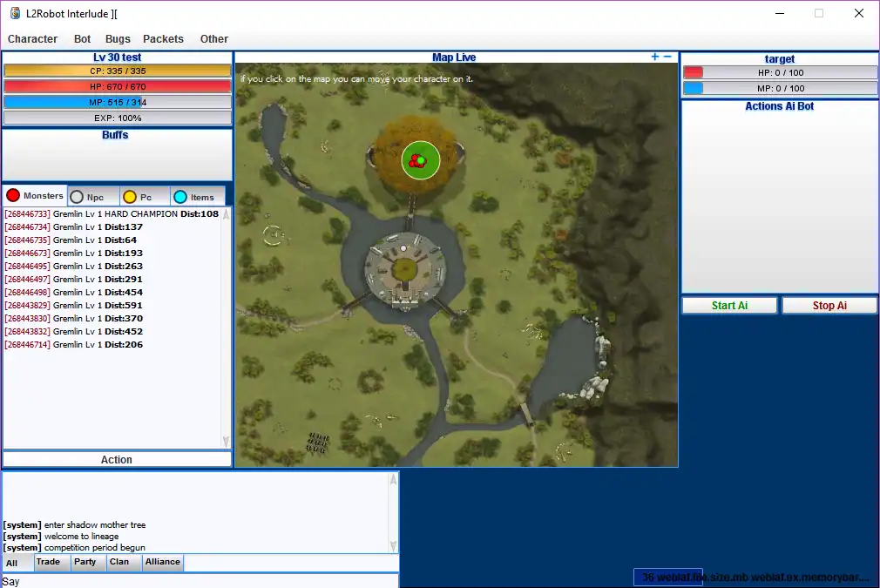This screenshot has width=880, height=588.
Task: Zoom in the map with plus icon
Action: click(655, 57)
